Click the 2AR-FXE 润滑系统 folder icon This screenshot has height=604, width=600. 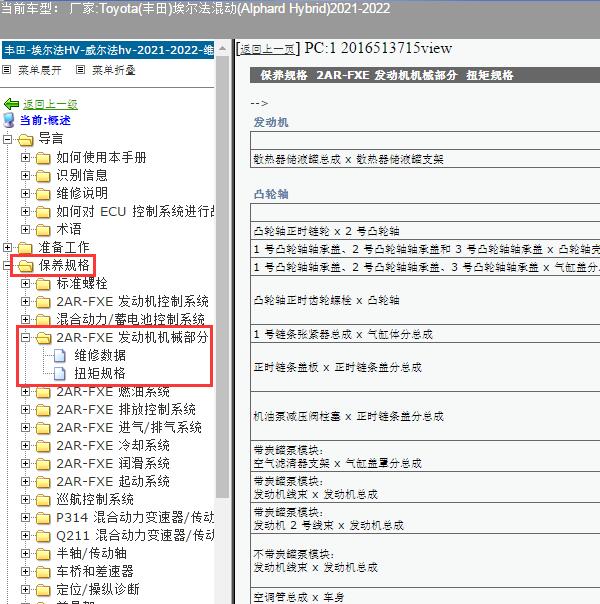43,464
